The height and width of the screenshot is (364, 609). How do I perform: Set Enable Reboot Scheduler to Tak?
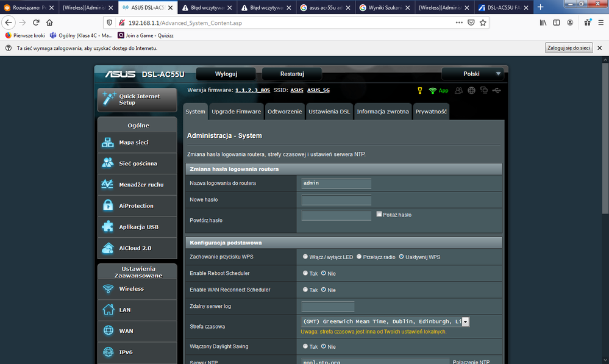tap(305, 273)
